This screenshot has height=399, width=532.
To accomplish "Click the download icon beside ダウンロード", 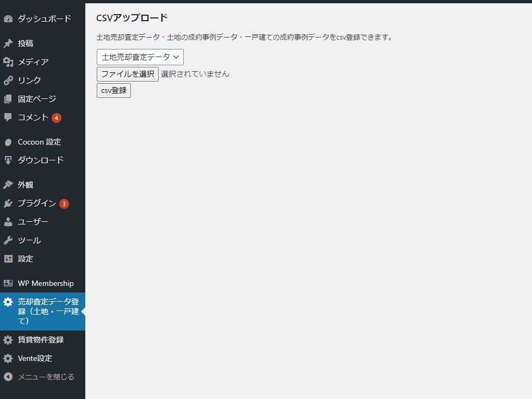I will (8, 160).
